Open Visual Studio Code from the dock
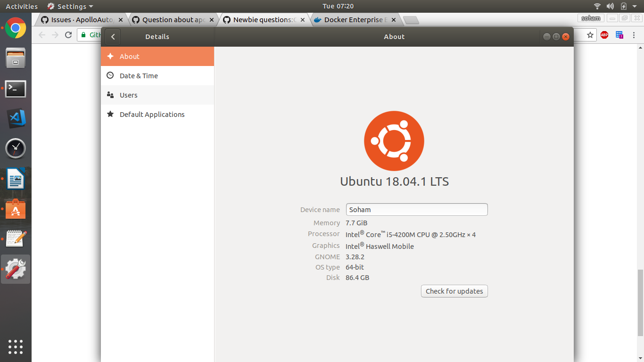 [16, 119]
